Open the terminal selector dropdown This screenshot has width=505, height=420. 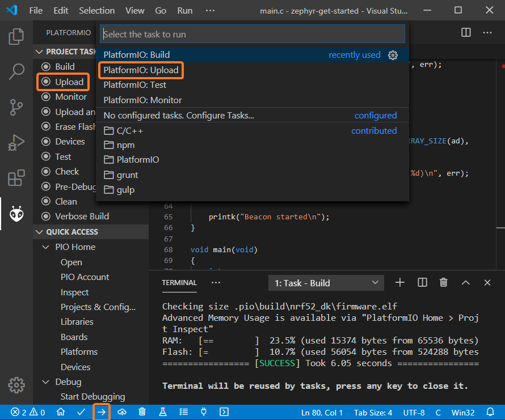326,283
